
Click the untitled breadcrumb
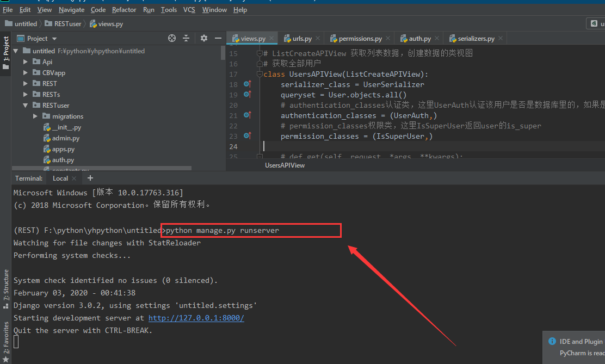pyautogui.click(x=21, y=23)
